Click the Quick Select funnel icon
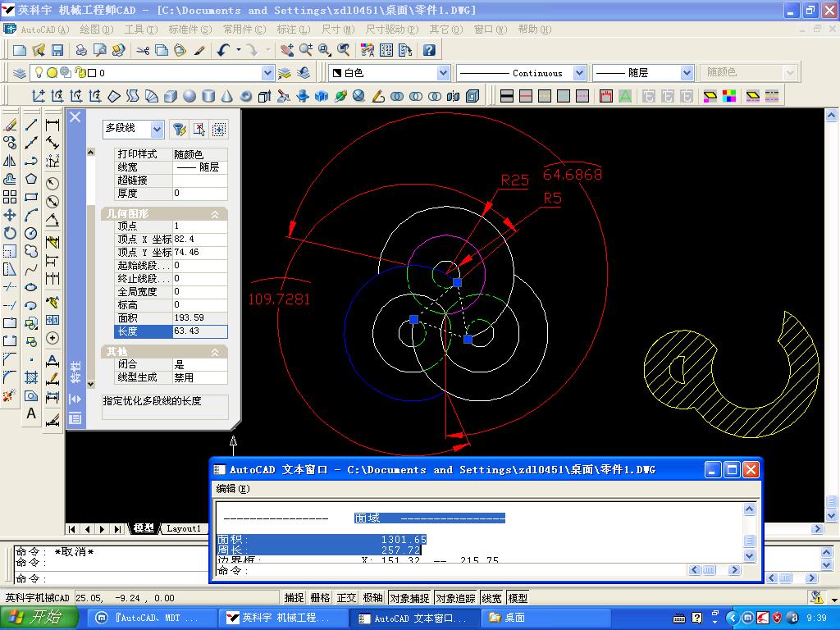The height and width of the screenshot is (630, 840). tap(178, 130)
